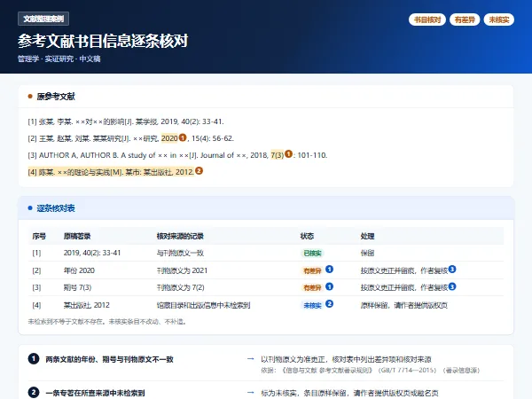The height and width of the screenshot is (399, 532).
Task: Click row number [2] in table
Action: [36, 270]
